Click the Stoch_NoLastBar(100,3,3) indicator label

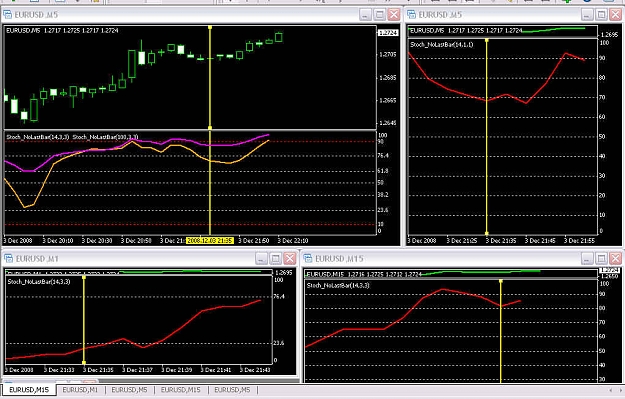coord(105,137)
